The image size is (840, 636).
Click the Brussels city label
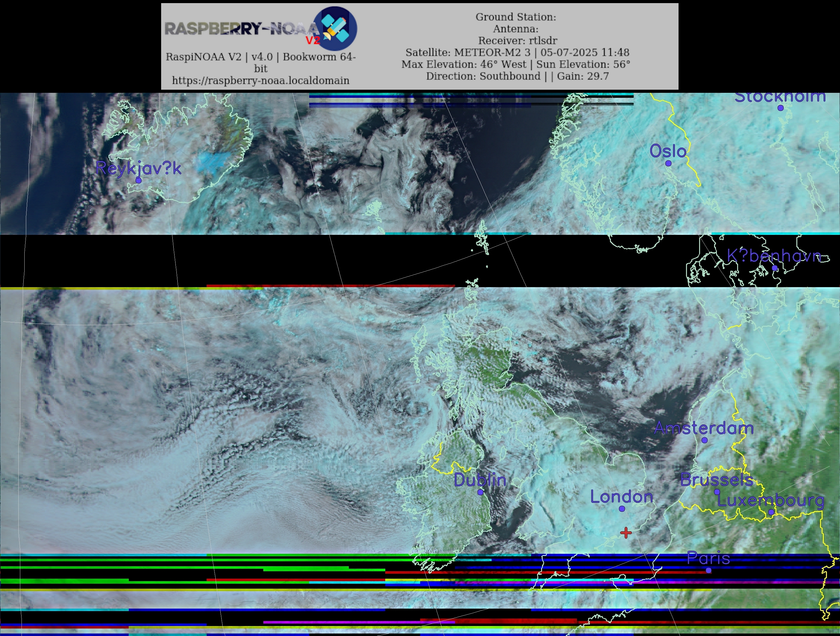717,480
